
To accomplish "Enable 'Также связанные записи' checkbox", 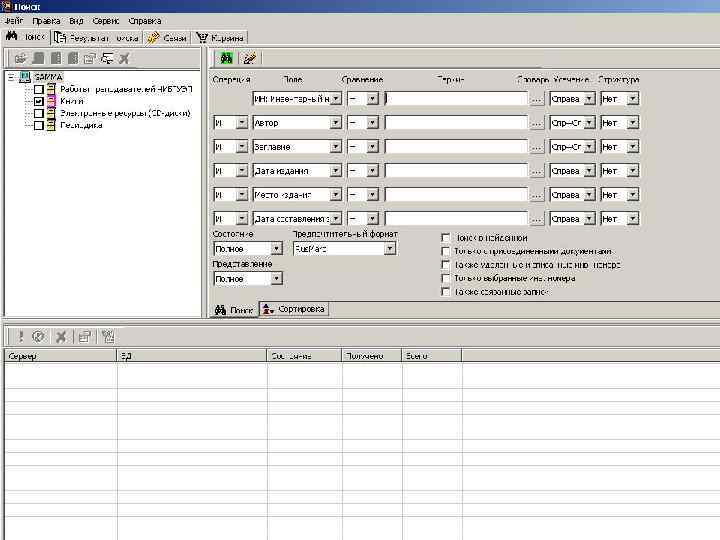I will click(445, 292).
